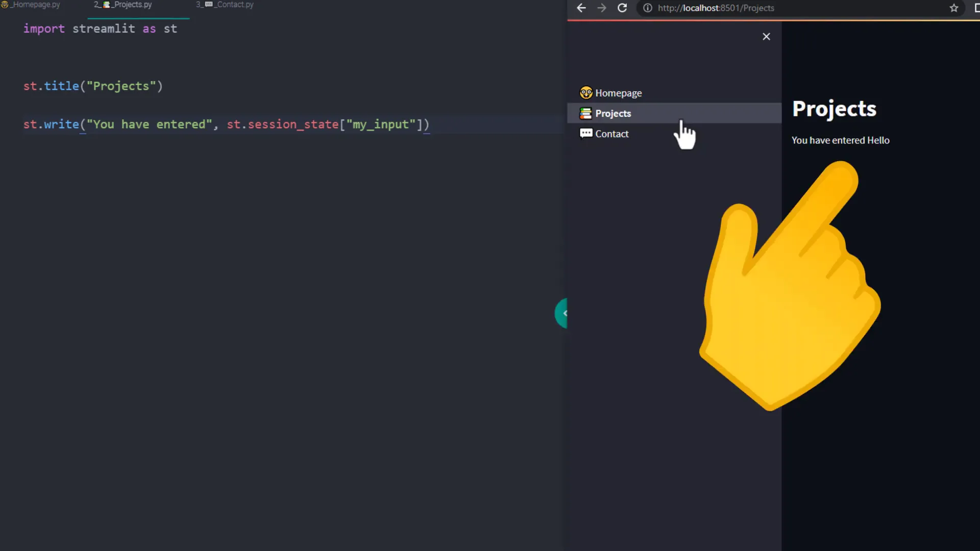This screenshot has width=980, height=551.
Task: Click the address bar URL field
Action: click(x=740, y=8)
